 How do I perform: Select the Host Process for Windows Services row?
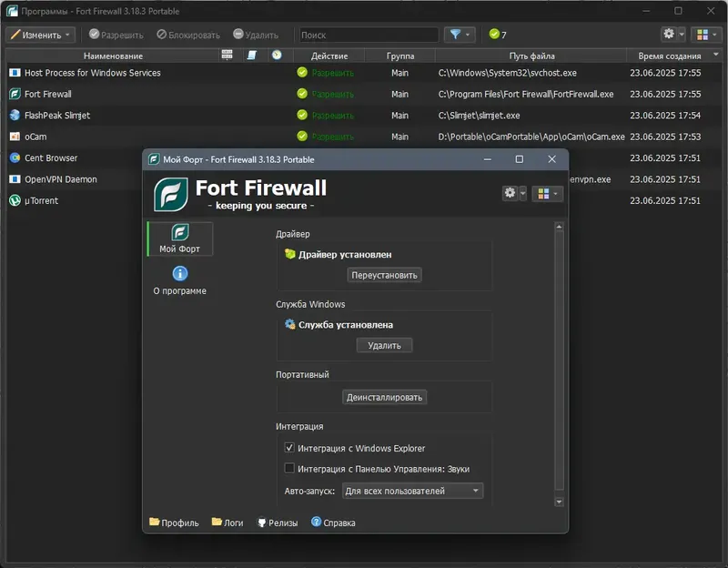[x=363, y=73]
